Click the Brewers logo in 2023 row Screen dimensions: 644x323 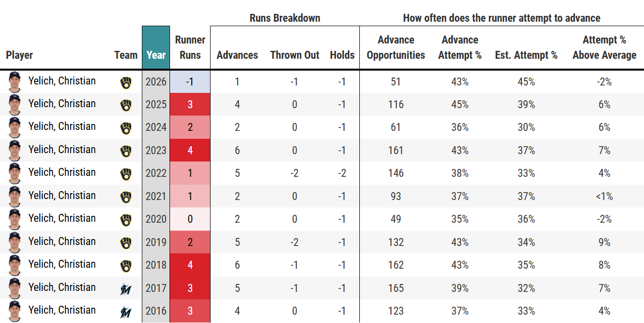point(126,151)
